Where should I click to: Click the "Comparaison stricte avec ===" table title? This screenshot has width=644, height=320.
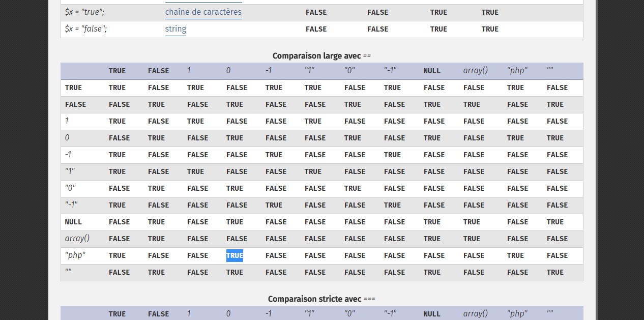321,299
